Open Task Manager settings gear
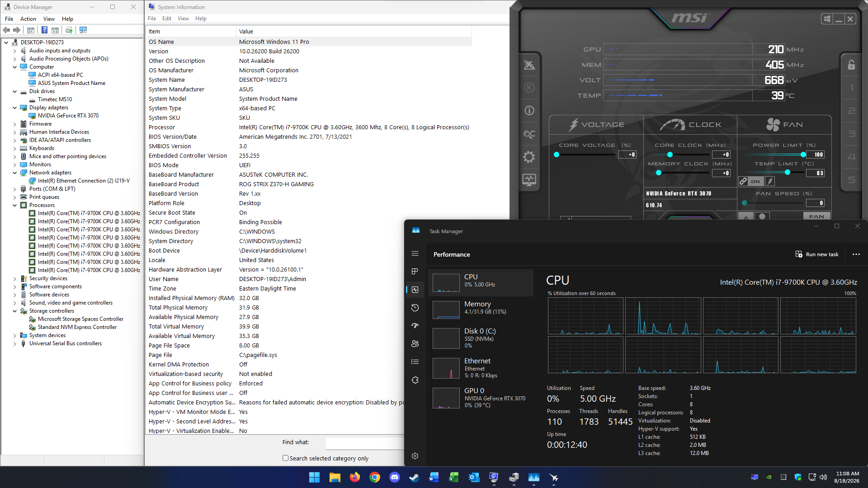Viewport: 868px width, 488px height. [415, 456]
